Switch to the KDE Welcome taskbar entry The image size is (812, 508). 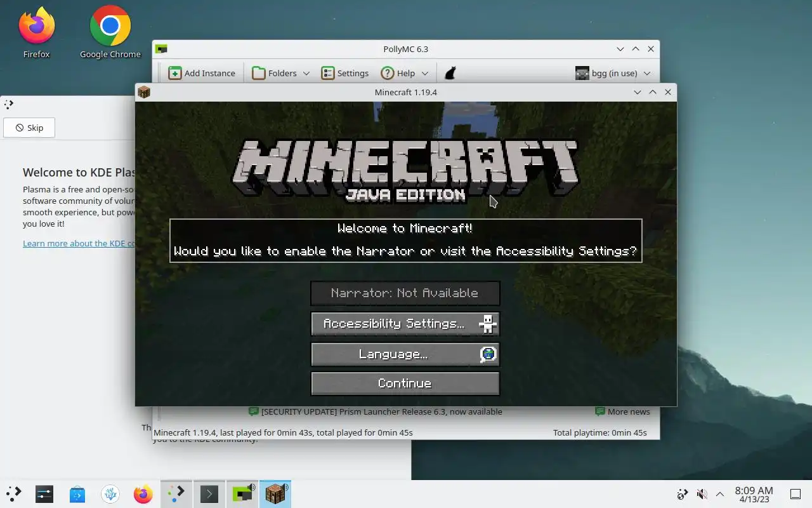[176, 493]
